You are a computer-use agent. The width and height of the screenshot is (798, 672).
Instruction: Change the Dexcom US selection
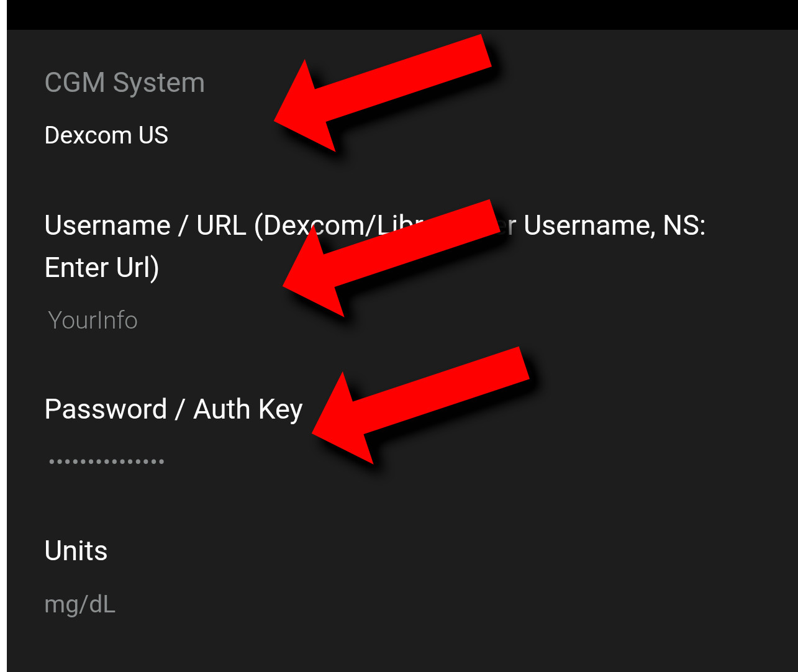click(x=106, y=135)
